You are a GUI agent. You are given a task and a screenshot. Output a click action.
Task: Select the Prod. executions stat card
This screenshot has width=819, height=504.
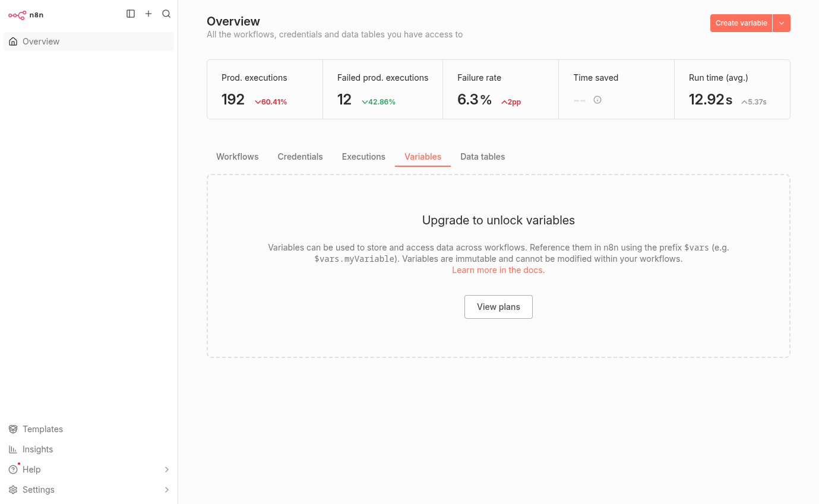click(x=265, y=89)
